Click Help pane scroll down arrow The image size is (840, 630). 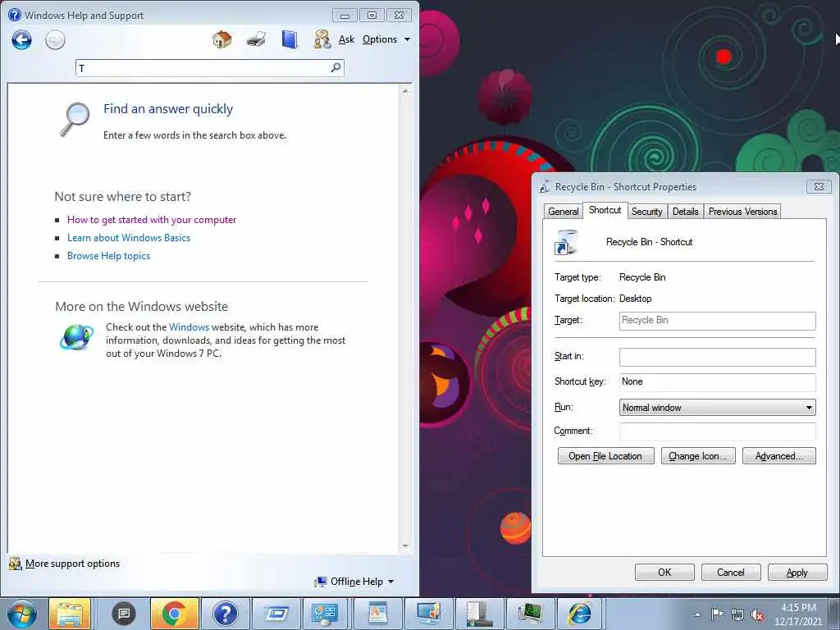(405, 546)
